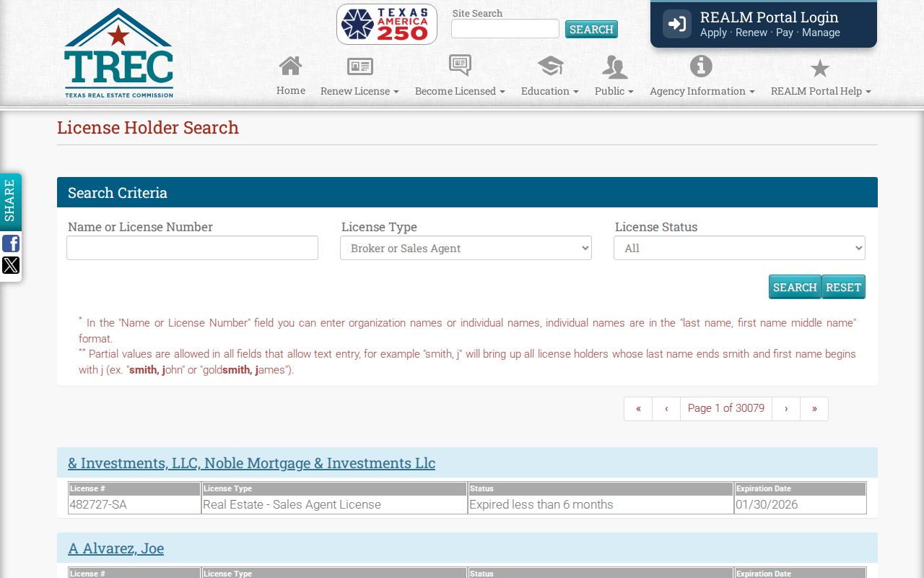Image resolution: width=924 pixels, height=578 pixels.
Task: Click the Agency Information info icon
Action: [x=701, y=66]
